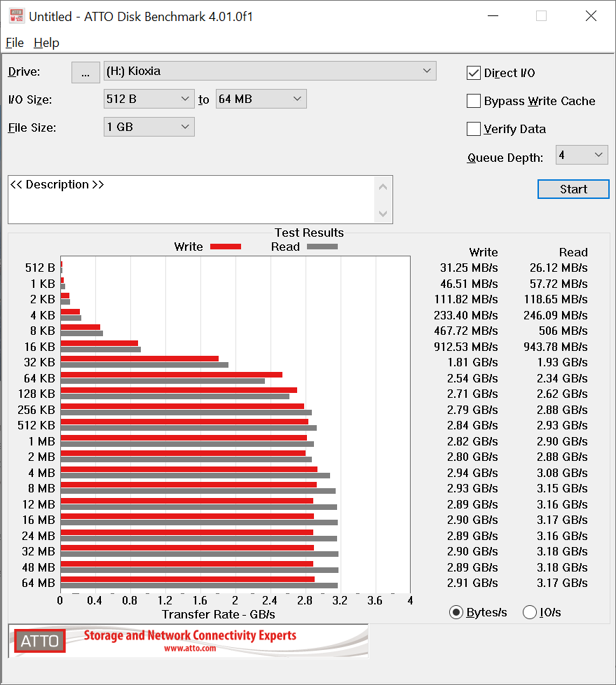This screenshot has height=685, width=616.
Task: Click the 4 KB write value 233.40 MB/s
Action: tap(466, 315)
